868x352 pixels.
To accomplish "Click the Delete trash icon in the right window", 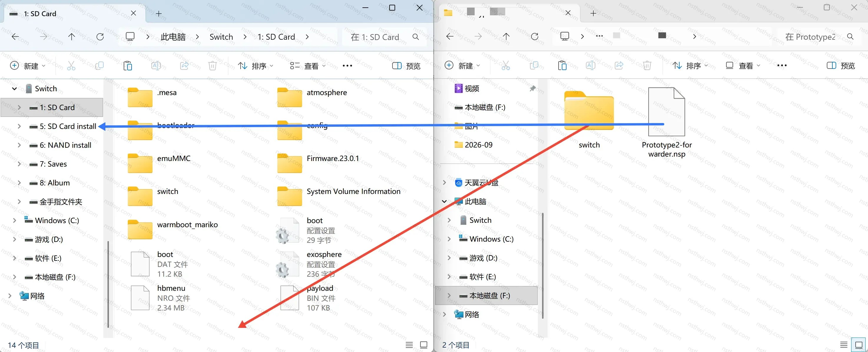I will [x=647, y=65].
